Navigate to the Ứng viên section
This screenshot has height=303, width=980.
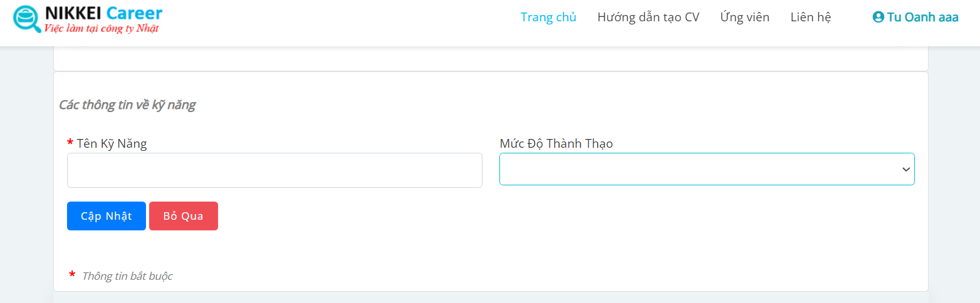coord(744,18)
